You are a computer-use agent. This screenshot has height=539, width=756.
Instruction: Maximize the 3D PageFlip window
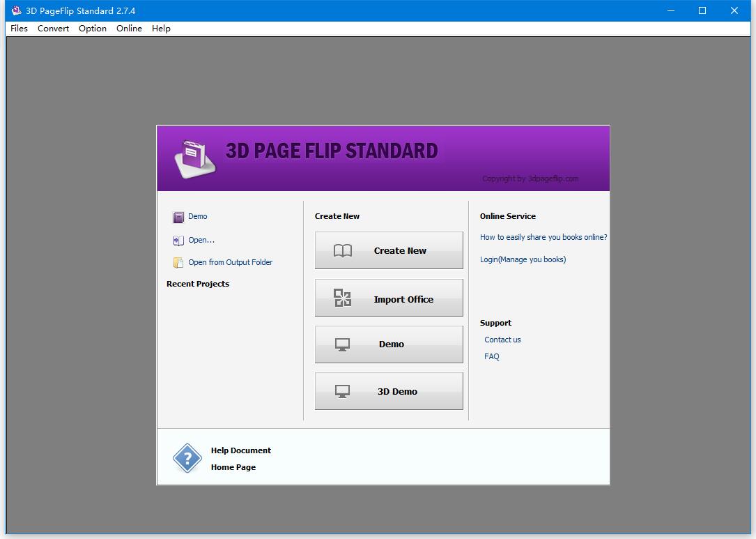pyautogui.click(x=702, y=10)
